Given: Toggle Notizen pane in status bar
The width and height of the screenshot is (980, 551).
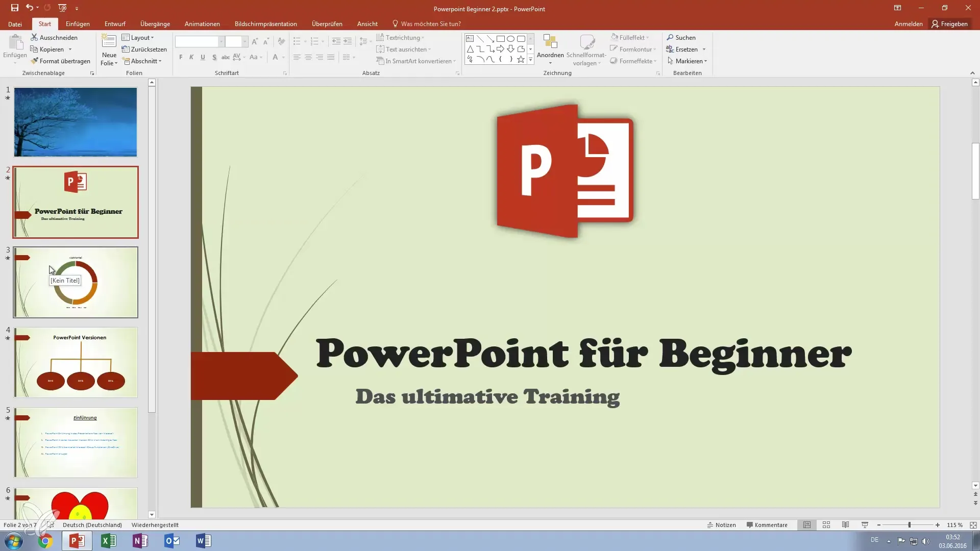Looking at the screenshot, I should pyautogui.click(x=721, y=525).
